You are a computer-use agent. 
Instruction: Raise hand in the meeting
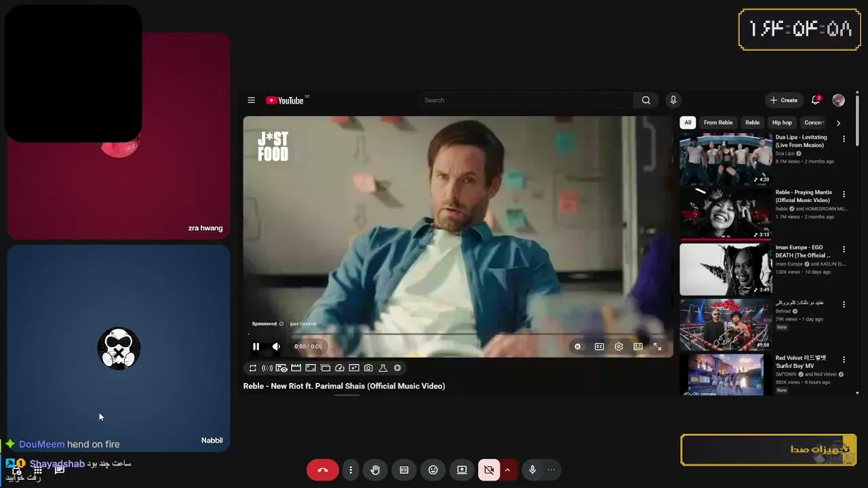click(375, 470)
